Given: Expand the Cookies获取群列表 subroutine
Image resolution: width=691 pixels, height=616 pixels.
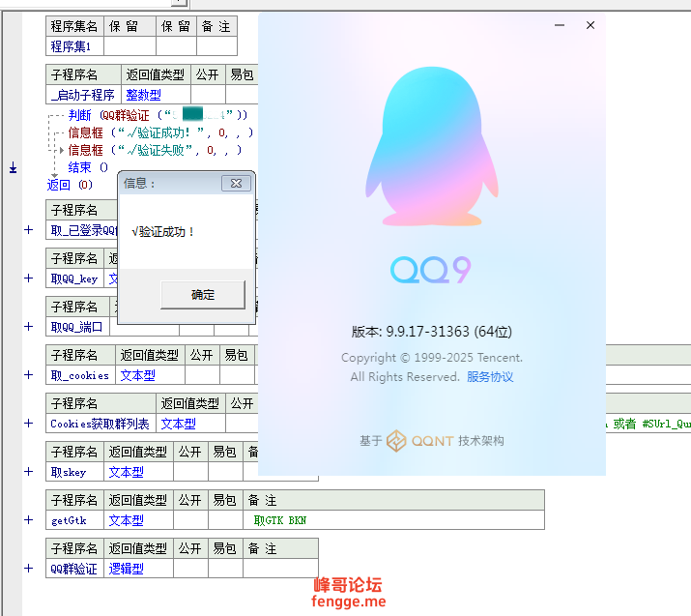Looking at the screenshot, I should [29, 424].
